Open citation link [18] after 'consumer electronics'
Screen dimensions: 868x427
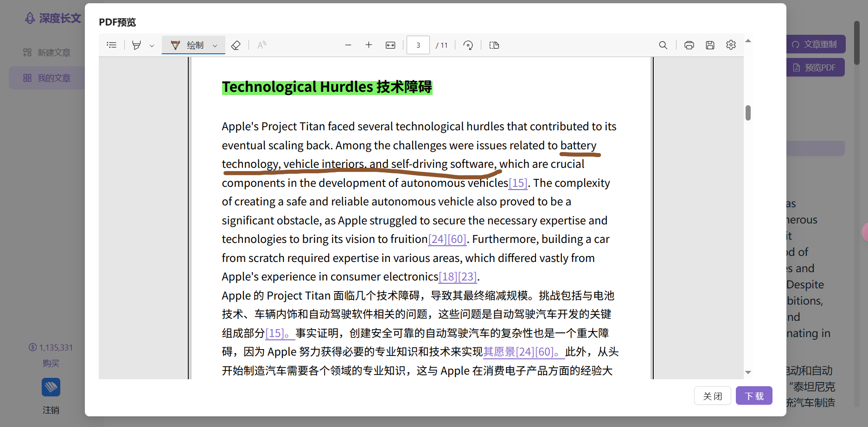(x=448, y=277)
